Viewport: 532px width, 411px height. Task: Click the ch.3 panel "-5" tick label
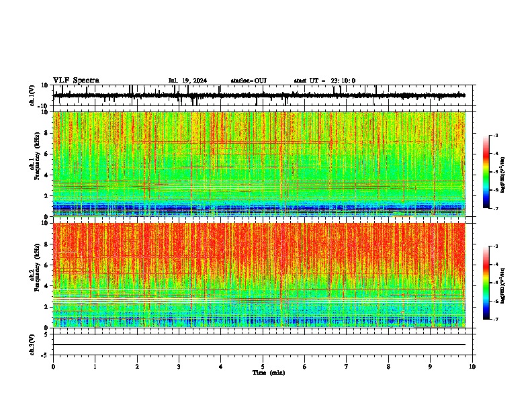pyautogui.click(x=46, y=355)
